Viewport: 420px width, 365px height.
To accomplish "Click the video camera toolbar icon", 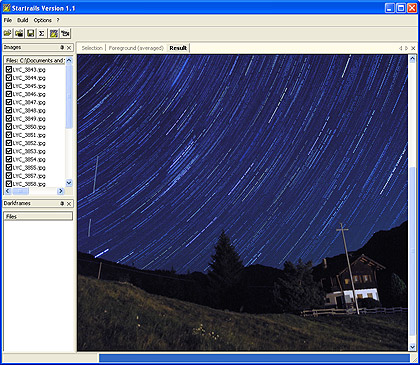I will click(65, 33).
